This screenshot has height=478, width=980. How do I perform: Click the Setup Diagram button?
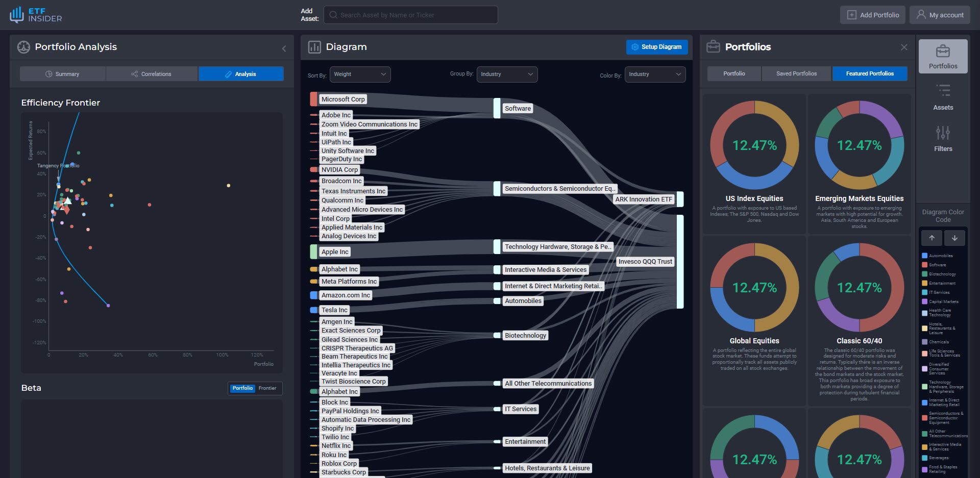click(656, 47)
